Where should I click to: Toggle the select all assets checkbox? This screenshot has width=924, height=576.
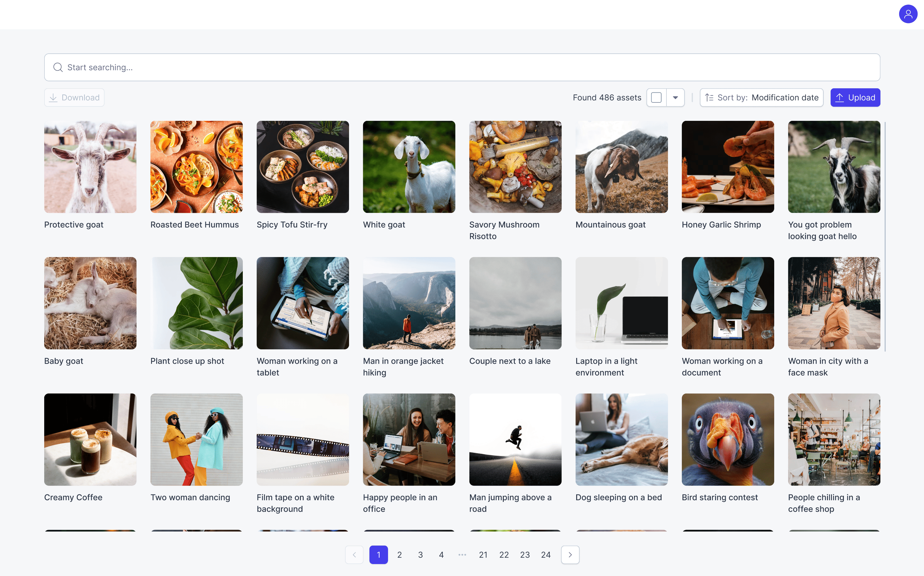[656, 98]
